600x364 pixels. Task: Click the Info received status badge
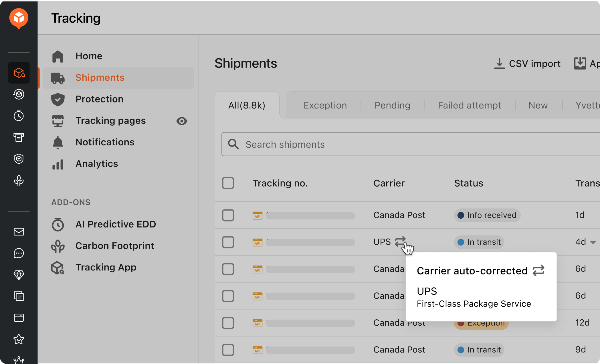(x=487, y=215)
